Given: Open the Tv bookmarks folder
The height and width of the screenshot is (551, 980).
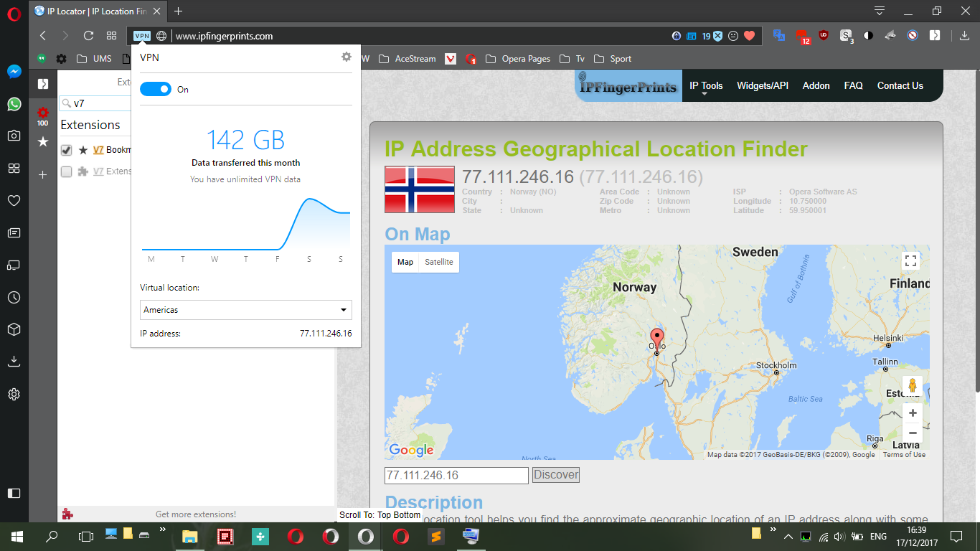Looking at the screenshot, I should pyautogui.click(x=572, y=59).
